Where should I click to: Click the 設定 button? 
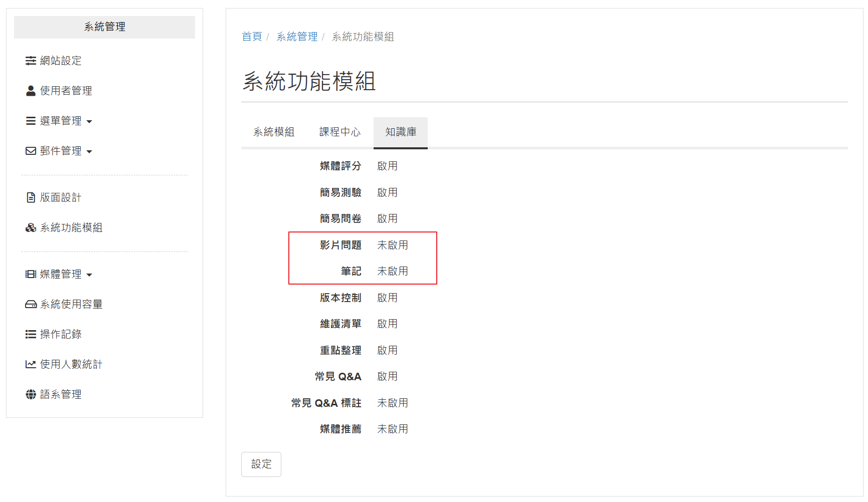point(261,464)
